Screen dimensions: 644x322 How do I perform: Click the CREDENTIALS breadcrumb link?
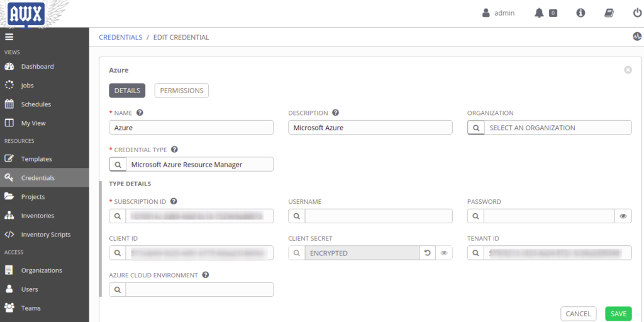(x=121, y=37)
